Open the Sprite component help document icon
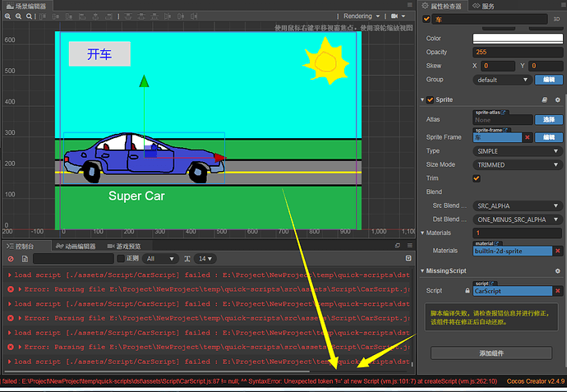The height and width of the screenshot is (392, 567). coord(544,99)
